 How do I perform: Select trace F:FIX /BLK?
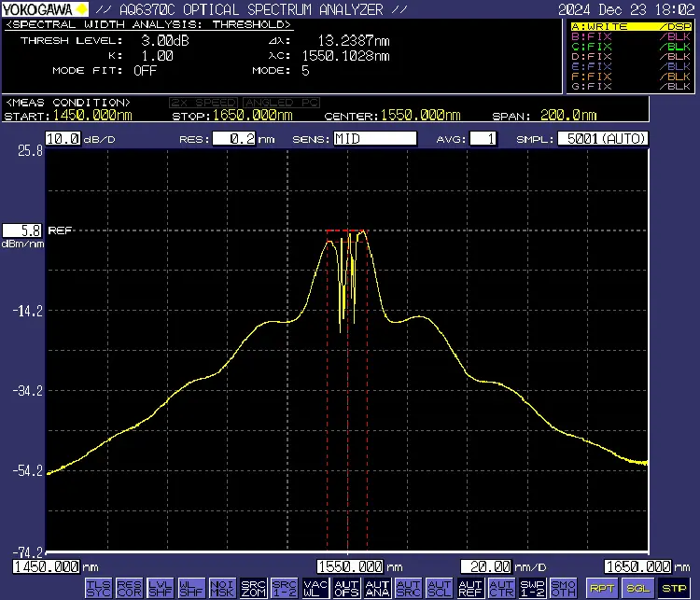coord(631,77)
